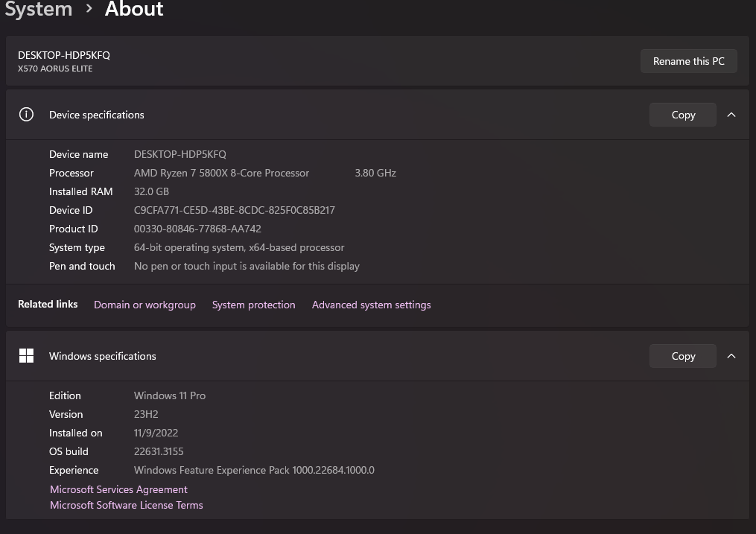Image resolution: width=756 pixels, height=534 pixels.
Task: Click the X570 AORUS ELITE model text
Action: [x=55, y=69]
